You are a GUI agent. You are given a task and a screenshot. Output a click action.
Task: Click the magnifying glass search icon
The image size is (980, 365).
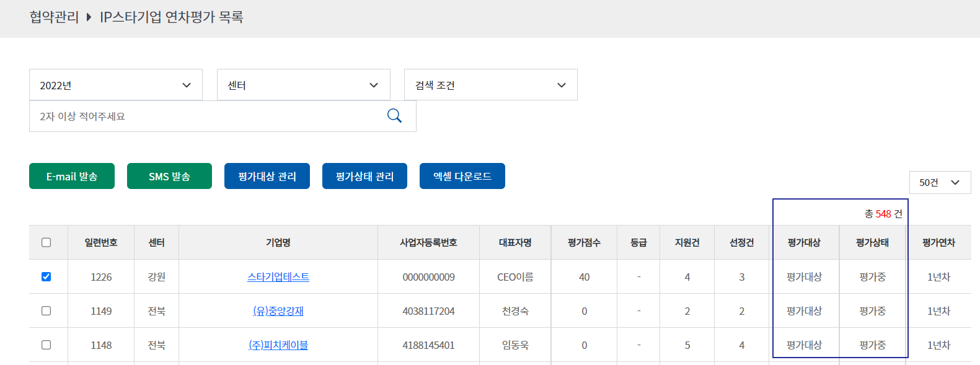[x=394, y=116]
